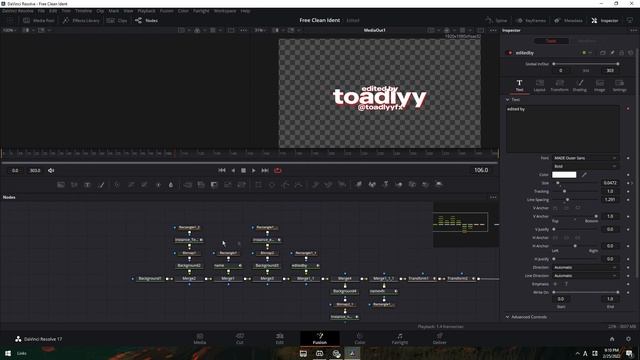Toggle the Clips panel button
The image size is (640, 360).
click(x=117, y=20)
